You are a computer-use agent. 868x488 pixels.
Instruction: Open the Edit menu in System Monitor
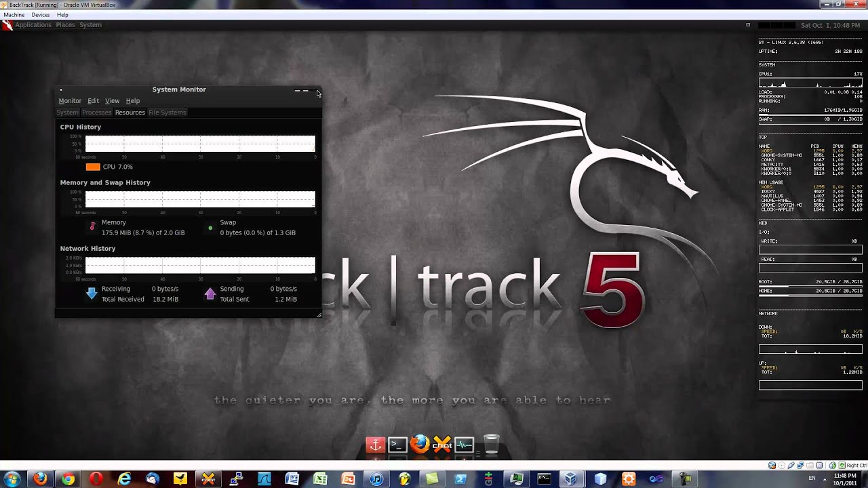point(93,101)
